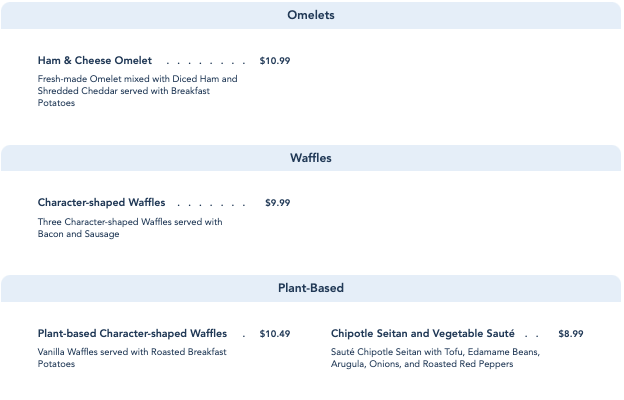624x400 pixels.
Task: Collapse the Waffles section header
Action: pos(311,158)
